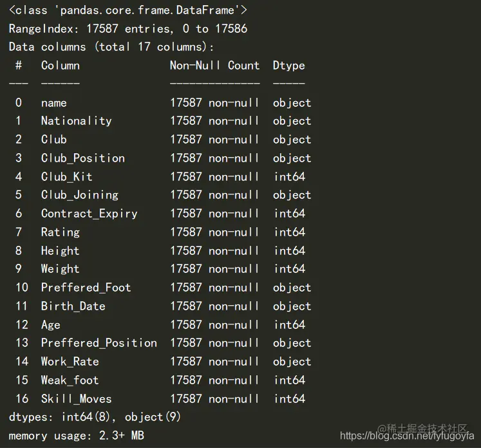481x448 pixels.
Task: Click the 'Club_Kit' column name
Action: click(x=67, y=176)
